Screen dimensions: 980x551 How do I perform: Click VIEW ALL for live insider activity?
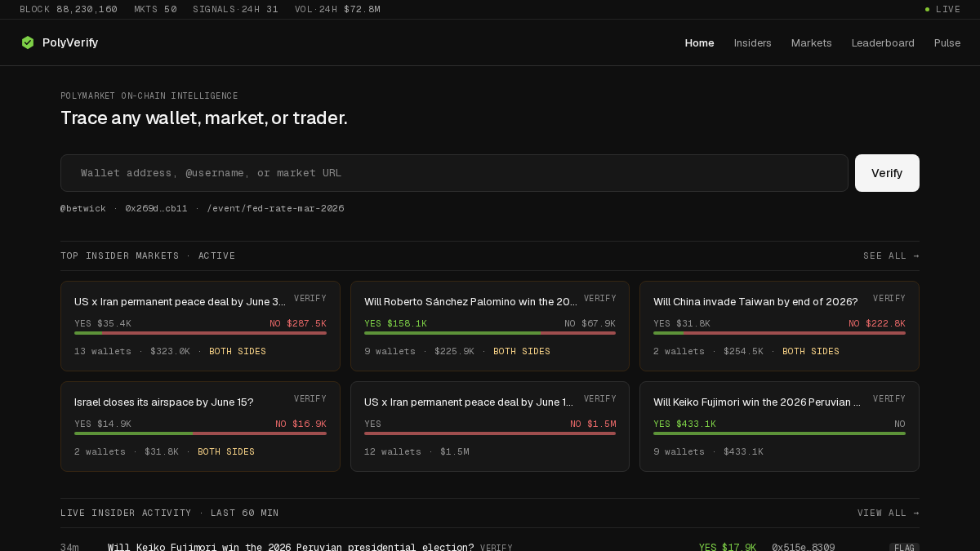889,513
